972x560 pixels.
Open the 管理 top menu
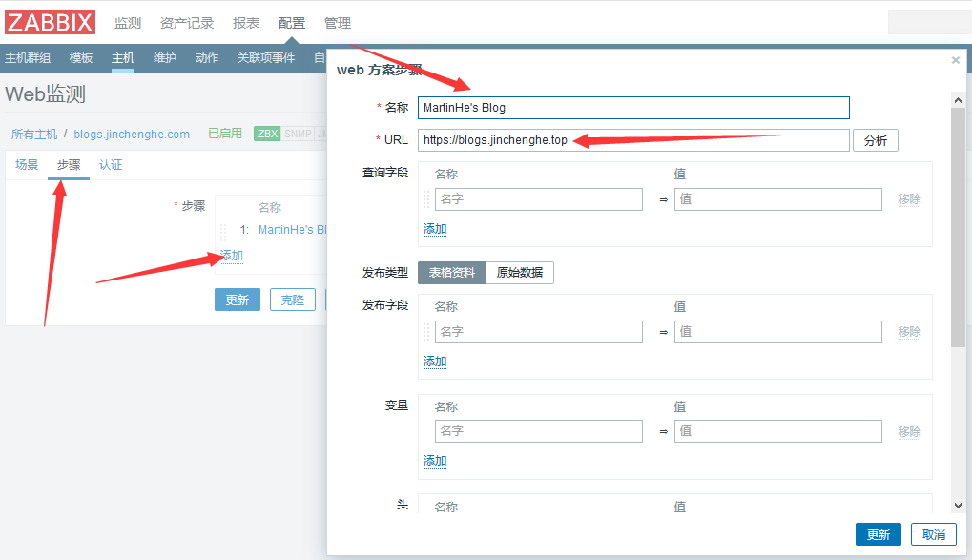338,23
